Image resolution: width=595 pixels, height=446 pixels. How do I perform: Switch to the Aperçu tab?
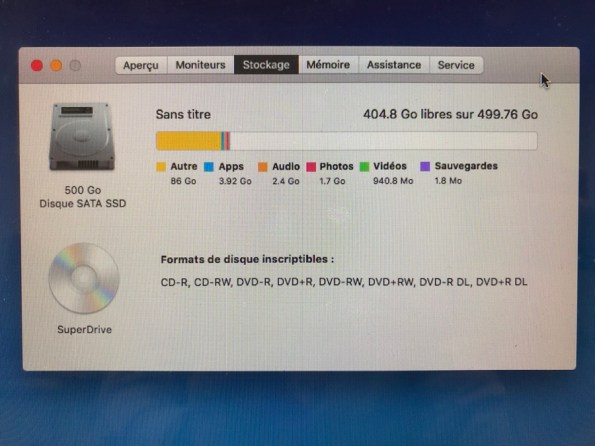(141, 65)
